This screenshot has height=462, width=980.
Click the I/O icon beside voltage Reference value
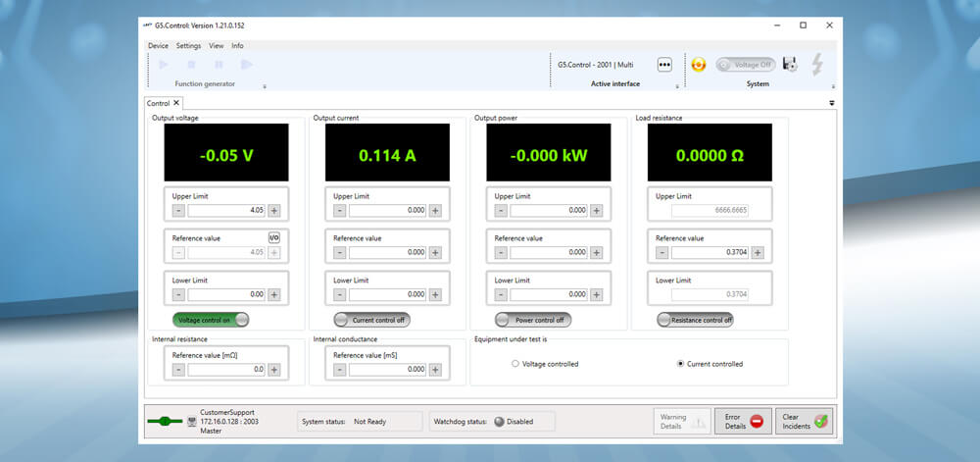[x=274, y=237]
